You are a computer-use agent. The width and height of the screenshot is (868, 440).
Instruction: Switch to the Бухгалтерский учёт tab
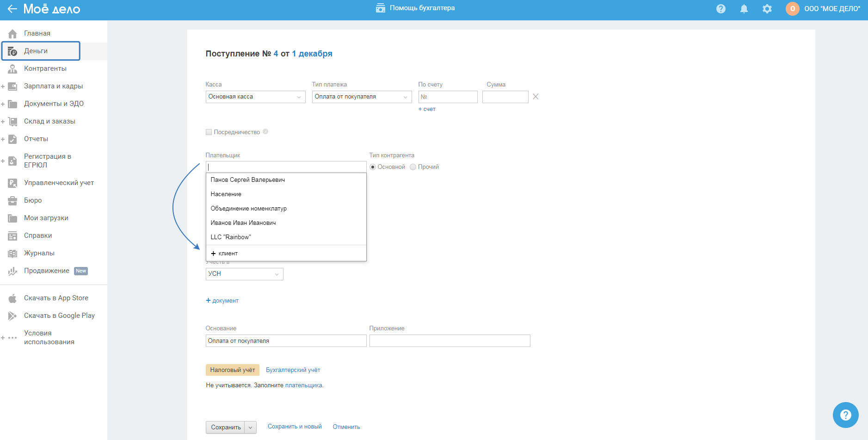coord(293,370)
